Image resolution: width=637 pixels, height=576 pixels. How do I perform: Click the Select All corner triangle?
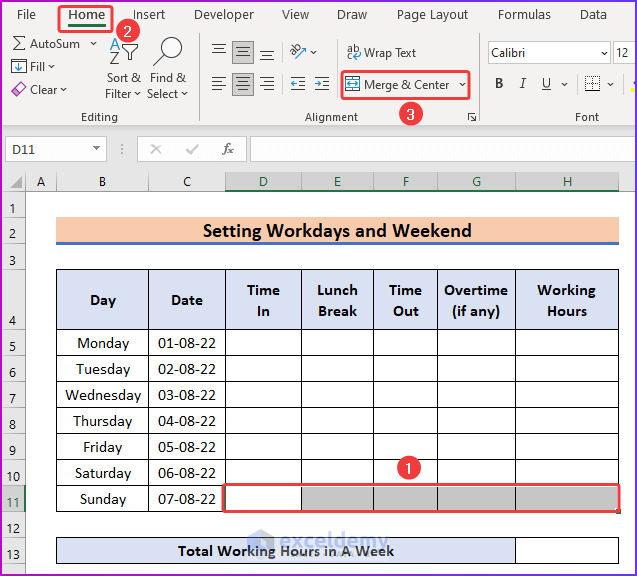(x=15, y=182)
